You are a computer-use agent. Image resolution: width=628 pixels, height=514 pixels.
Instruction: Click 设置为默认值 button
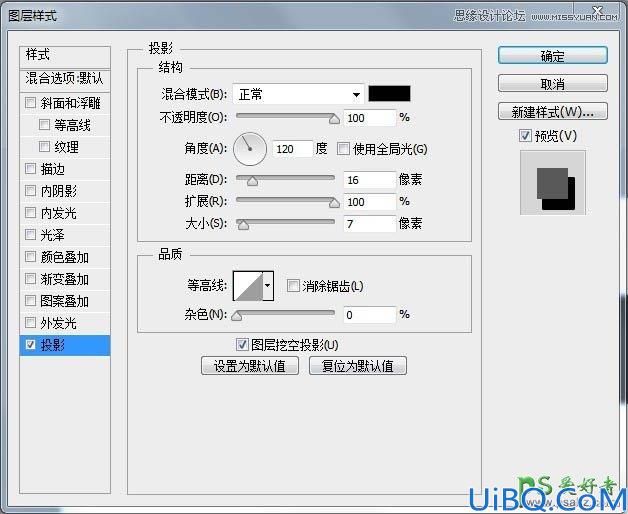coord(250,366)
